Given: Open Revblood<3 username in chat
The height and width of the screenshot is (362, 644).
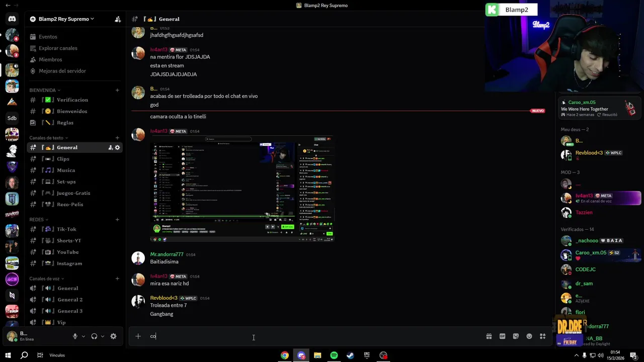Looking at the screenshot, I should point(164,298).
